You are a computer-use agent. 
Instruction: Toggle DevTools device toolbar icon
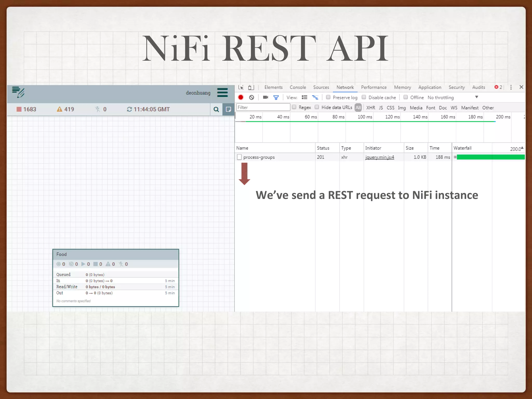tap(251, 87)
